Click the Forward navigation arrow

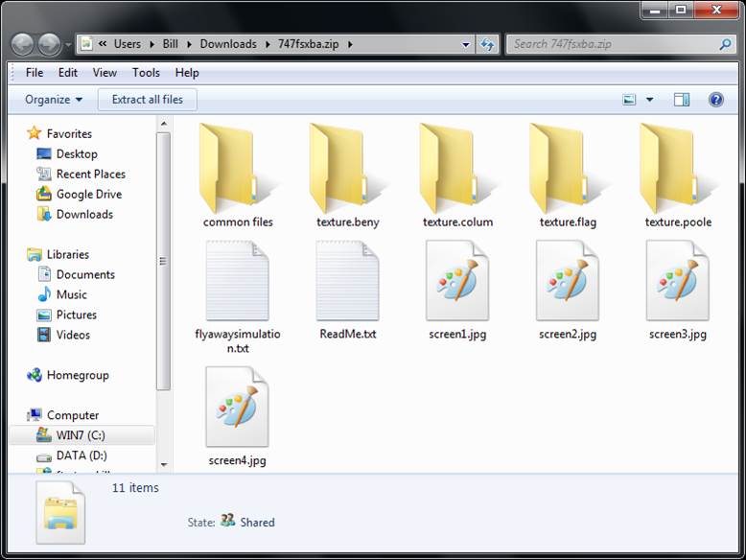pos(49,45)
